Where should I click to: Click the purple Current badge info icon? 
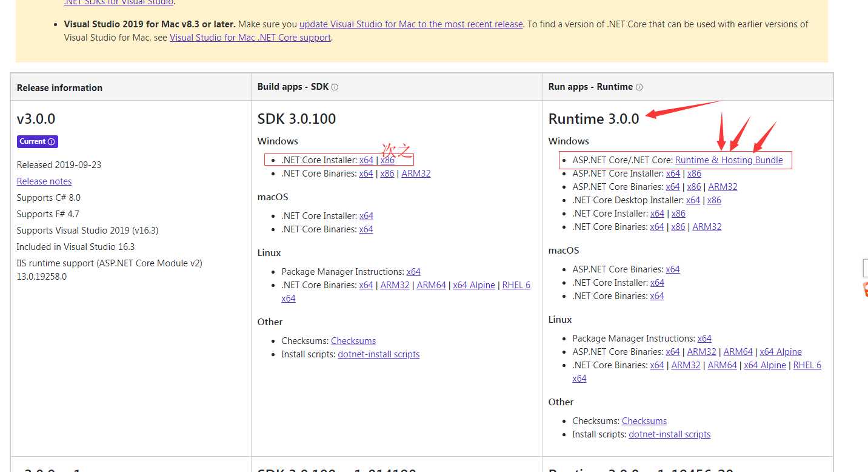pyautogui.click(x=52, y=141)
